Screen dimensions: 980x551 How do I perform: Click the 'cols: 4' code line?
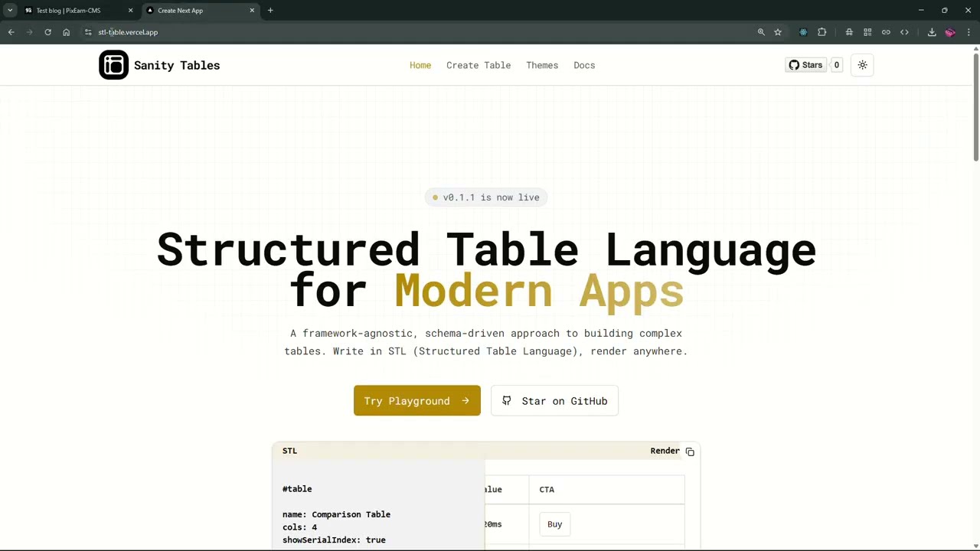point(299,527)
